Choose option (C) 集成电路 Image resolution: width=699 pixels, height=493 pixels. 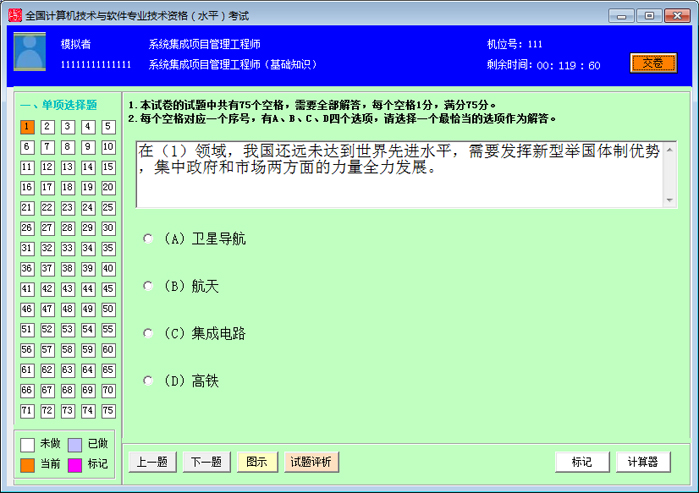click(149, 333)
